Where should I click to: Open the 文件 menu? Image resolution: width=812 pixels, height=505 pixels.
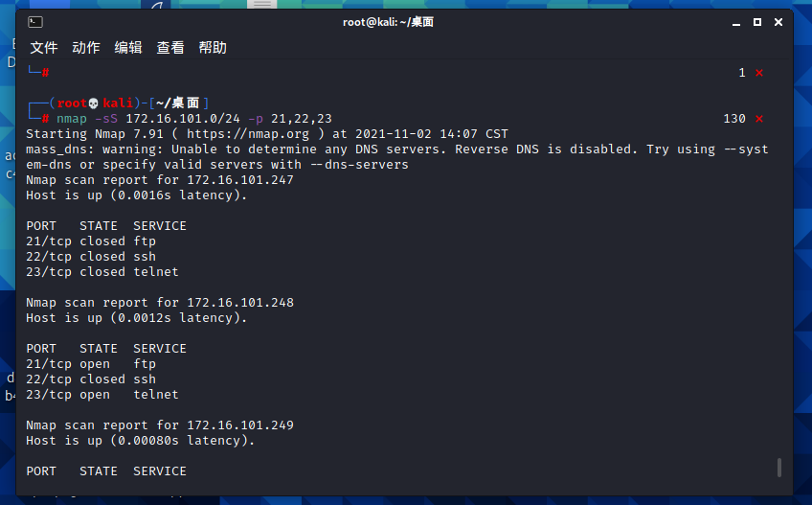[43, 48]
